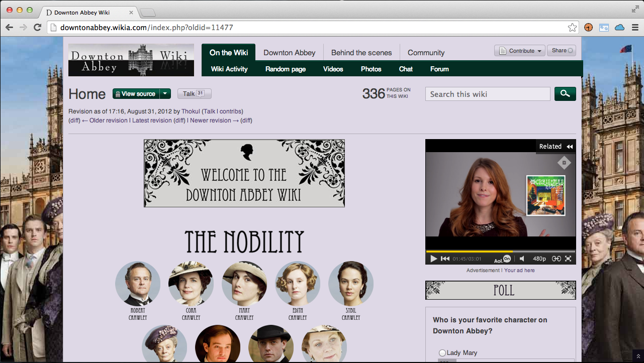The width and height of the screenshot is (644, 363).
Task: Click the Share button
Action: (x=562, y=51)
